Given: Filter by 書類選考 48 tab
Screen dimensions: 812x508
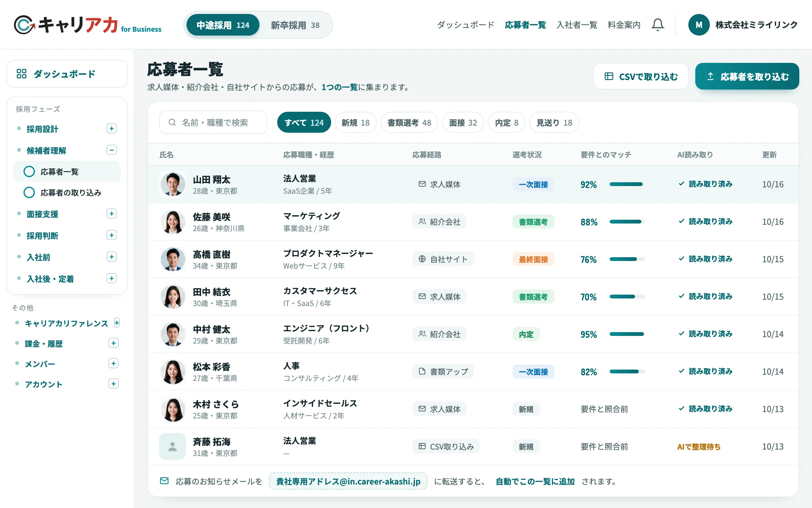Looking at the screenshot, I should [409, 122].
